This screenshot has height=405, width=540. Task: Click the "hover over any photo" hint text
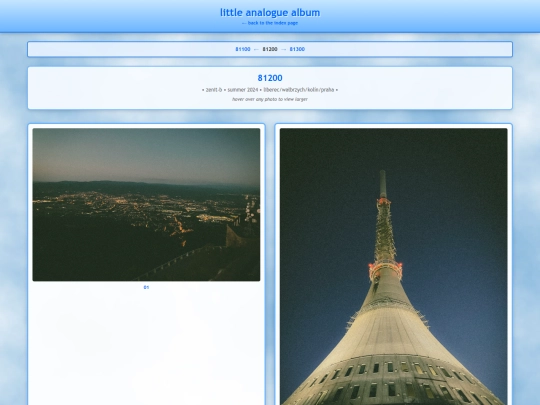(270, 99)
